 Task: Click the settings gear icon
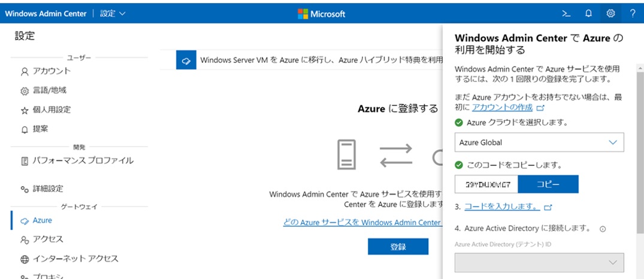610,13
